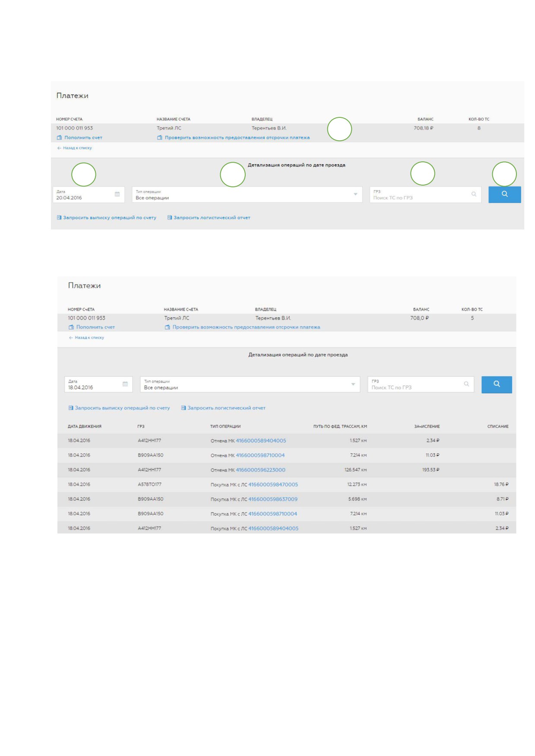The image size is (535, 756).
Task: Click Детализация операций heading above the 18.04.2016 filters
Action: point(298,355)
